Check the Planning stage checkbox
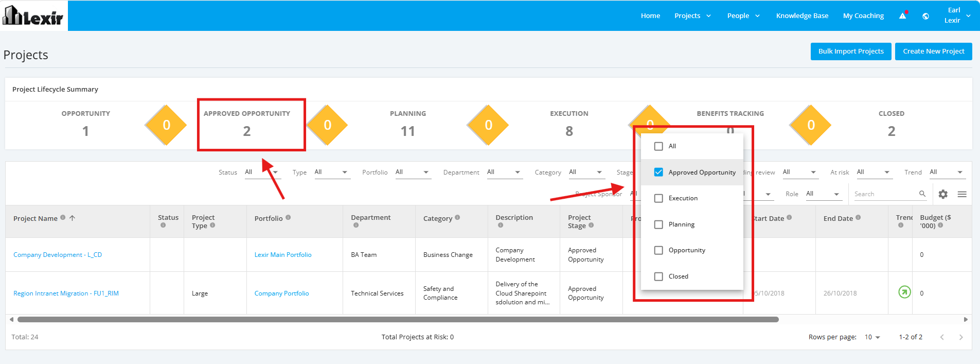Viewport: 980px width, 364px height. tap(658, 224)
